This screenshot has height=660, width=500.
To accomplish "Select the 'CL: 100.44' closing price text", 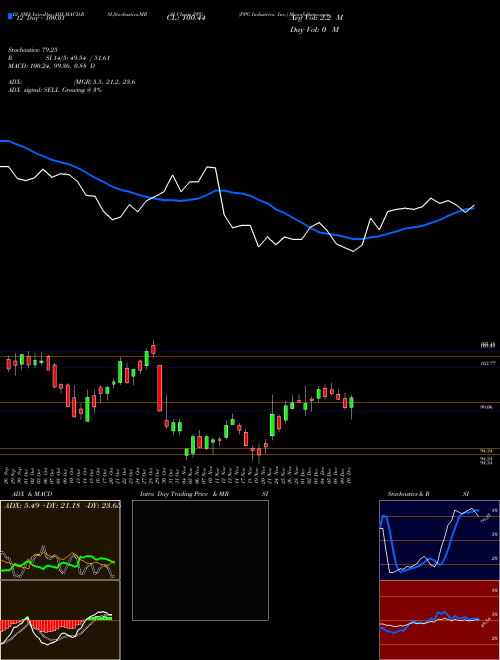I will 186,18.
